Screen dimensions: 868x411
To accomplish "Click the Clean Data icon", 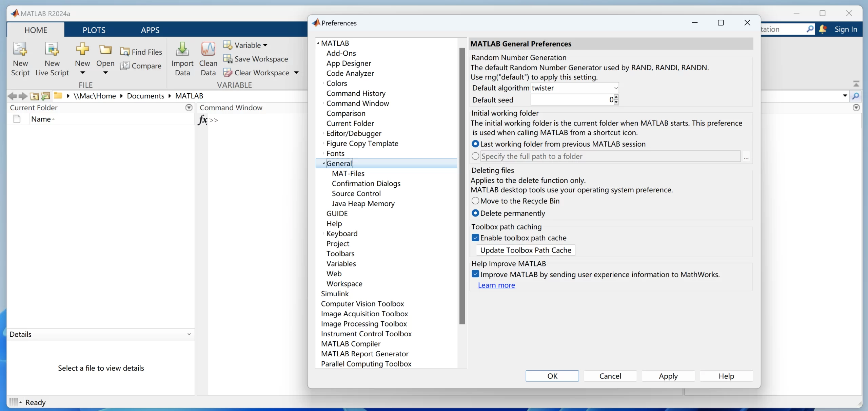I will click(x=208, y=49).
